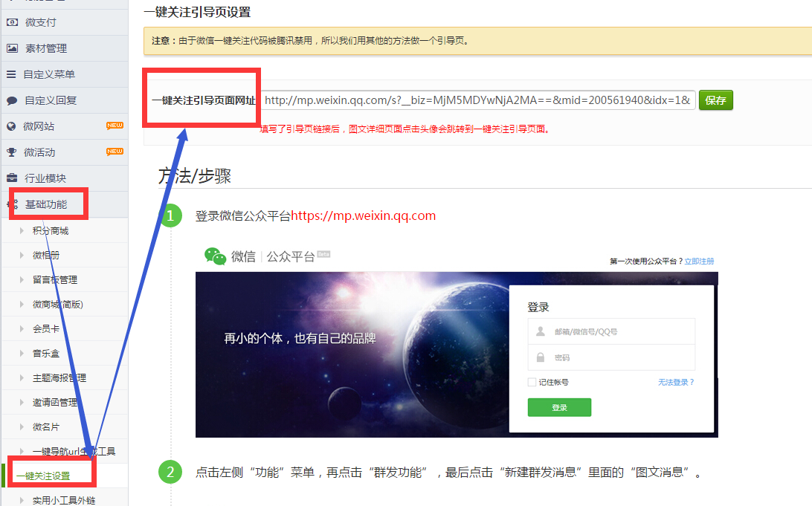Image resolution: width=812 pixels, height=506 pixels.
Task: Click the WeChat logo in the embedded page
Action: [x=216, y=256]
